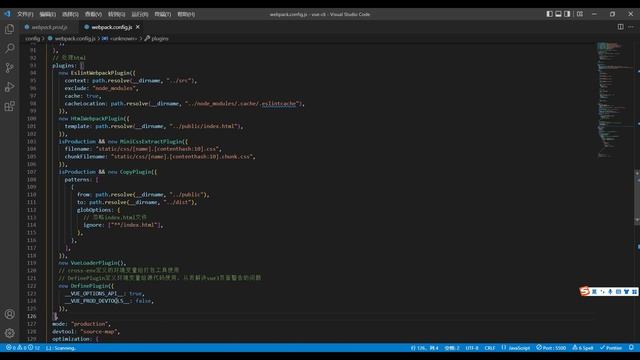Viewport: 640px width, 360px height.
Task: Click the Sogou input method S logo
Action: (x=584, y=291)
